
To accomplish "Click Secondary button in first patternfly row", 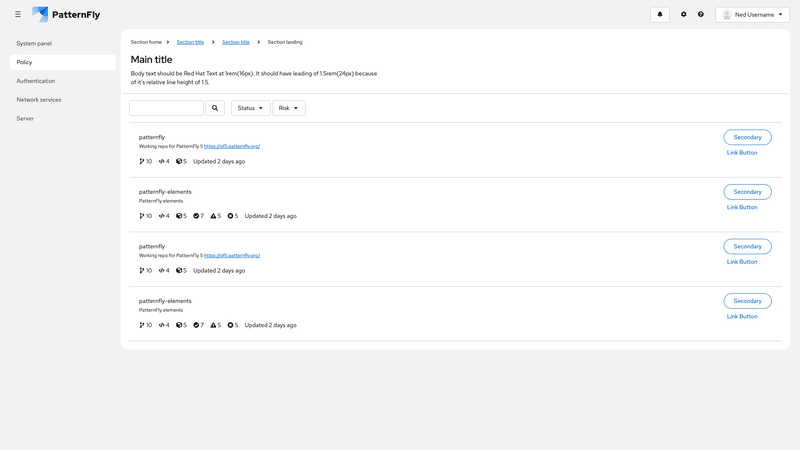I will click(x=747, y=137).
